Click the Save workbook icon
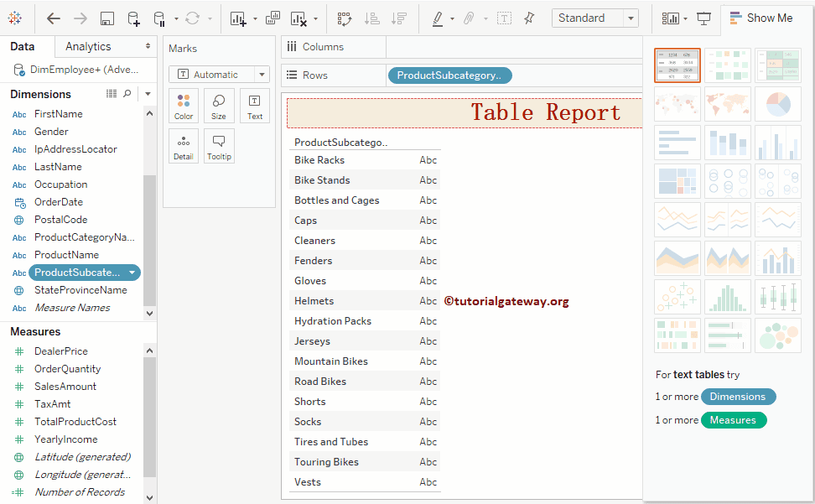815x504 pixels. [106, 18]
